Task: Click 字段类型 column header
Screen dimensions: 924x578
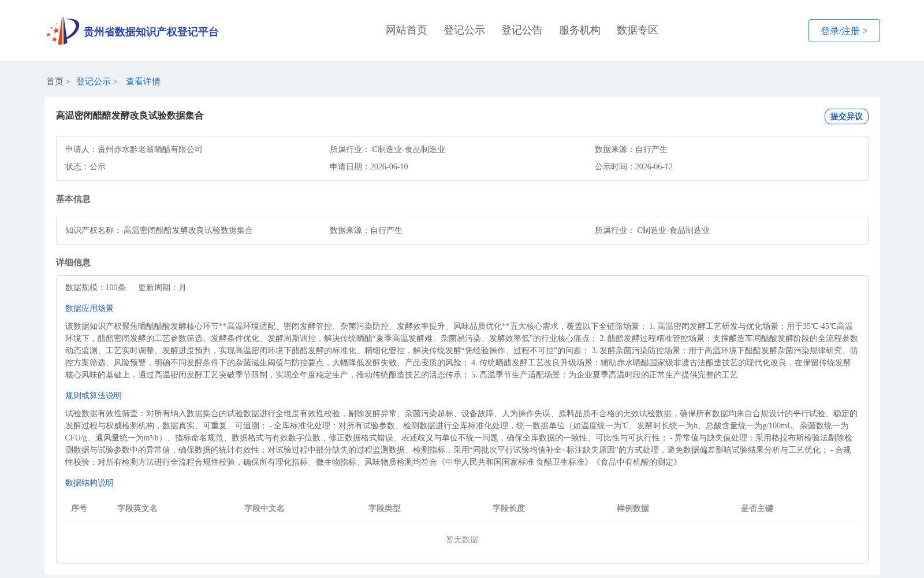Action: (385, 508)
